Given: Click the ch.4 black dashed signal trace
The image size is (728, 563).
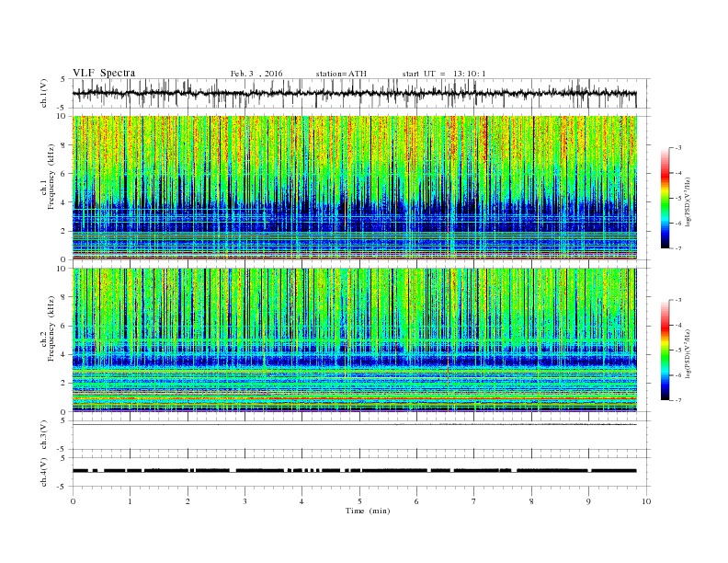Looking at the screenshot, I should tap(354, 471).
